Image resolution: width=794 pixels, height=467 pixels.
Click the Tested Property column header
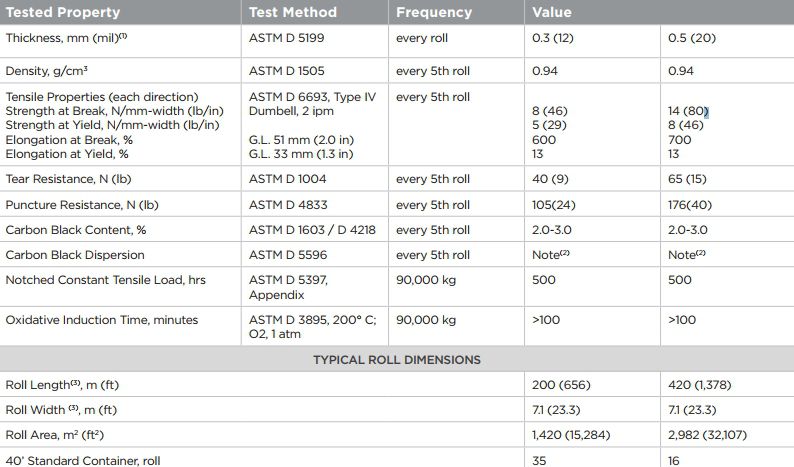(x=63, y=12)
